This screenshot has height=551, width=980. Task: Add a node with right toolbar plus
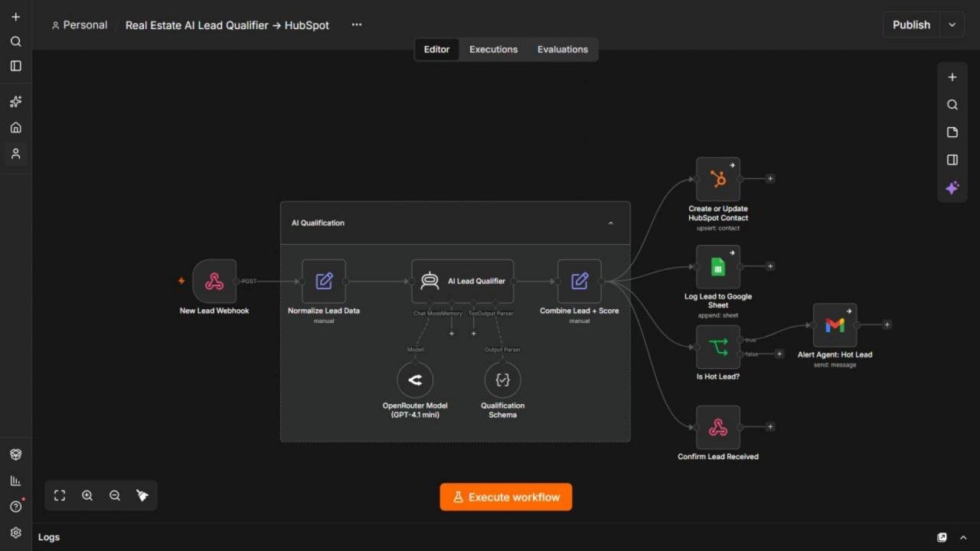[x=952, y=77]
